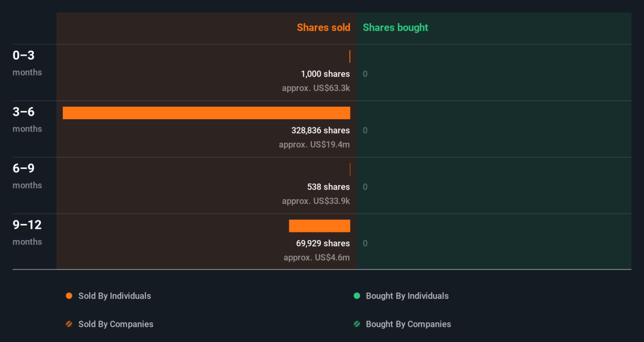644x342 pixels.
Task: Select the 6–9 months row label
Action: (27, 175)
